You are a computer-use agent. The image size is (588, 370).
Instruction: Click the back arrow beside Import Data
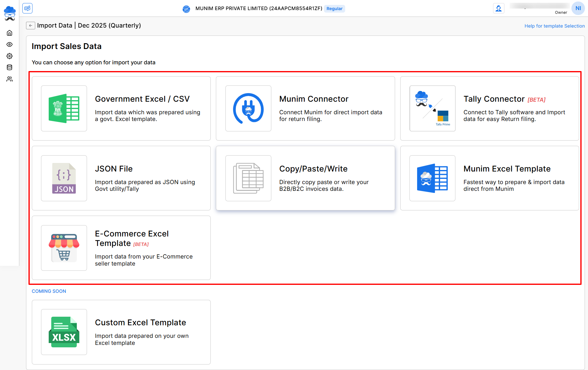tap(30, 26)
